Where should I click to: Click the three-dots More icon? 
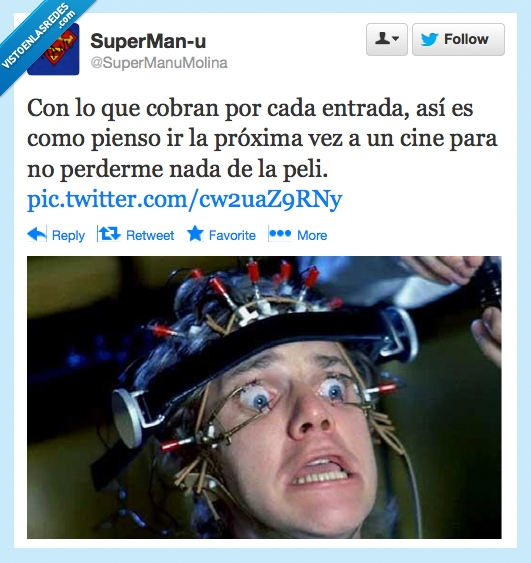click(x=280, y=234)
